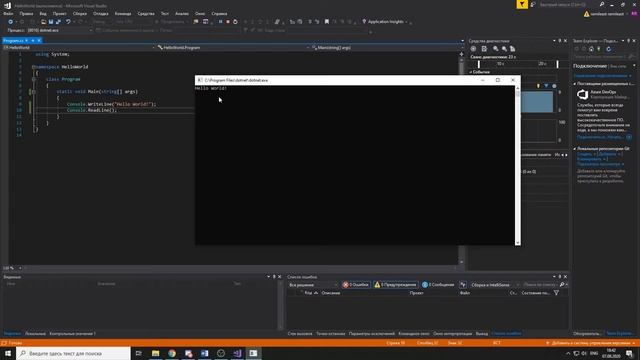This screenshot has width=640, height=360.
Task: Click the warning icon beside the account name
Action: [x=586, y=14]
